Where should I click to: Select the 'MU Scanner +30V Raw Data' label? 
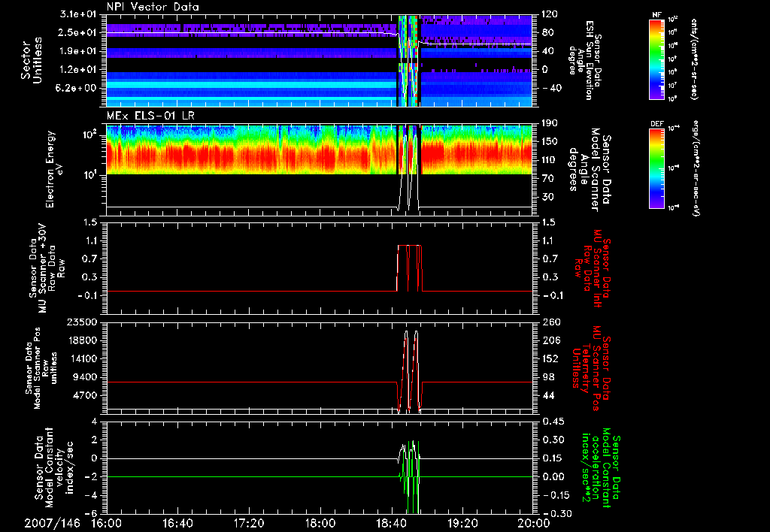coord(47,268)
